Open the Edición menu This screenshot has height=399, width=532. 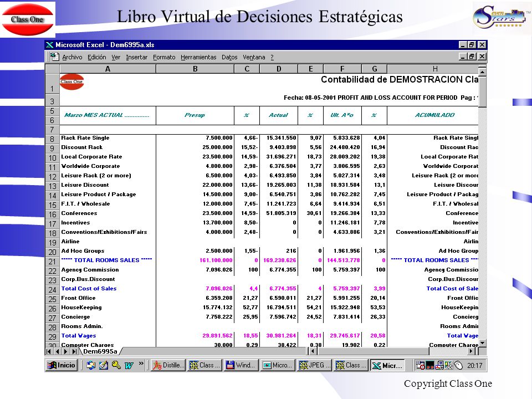pos(96,57)
